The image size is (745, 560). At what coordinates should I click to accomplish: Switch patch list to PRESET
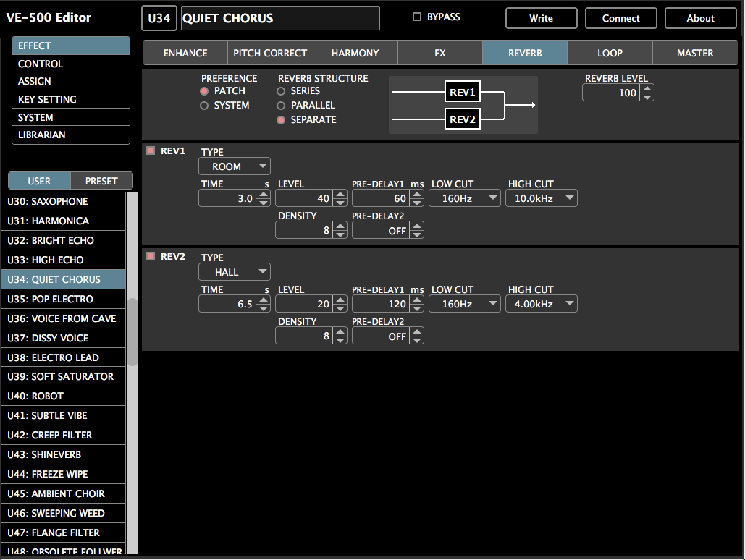[101, 181]
